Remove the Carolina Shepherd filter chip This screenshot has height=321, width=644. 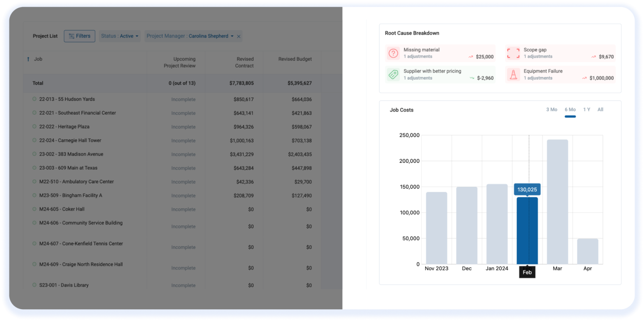click(x=239, y=36)
